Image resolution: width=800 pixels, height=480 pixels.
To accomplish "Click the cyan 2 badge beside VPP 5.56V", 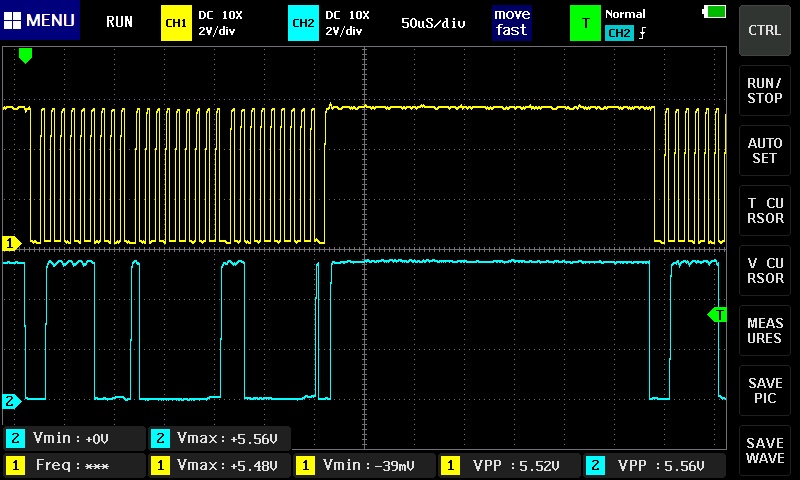I will click(595, 465).
